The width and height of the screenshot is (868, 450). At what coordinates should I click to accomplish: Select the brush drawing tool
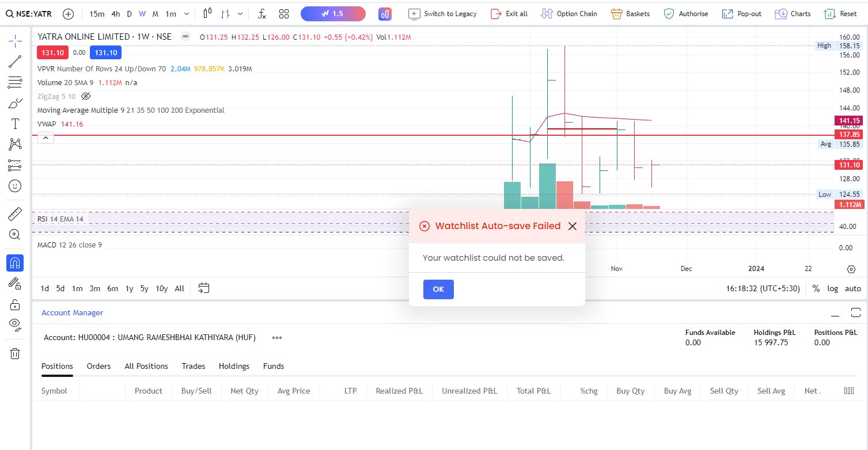(x=16, y=103)
